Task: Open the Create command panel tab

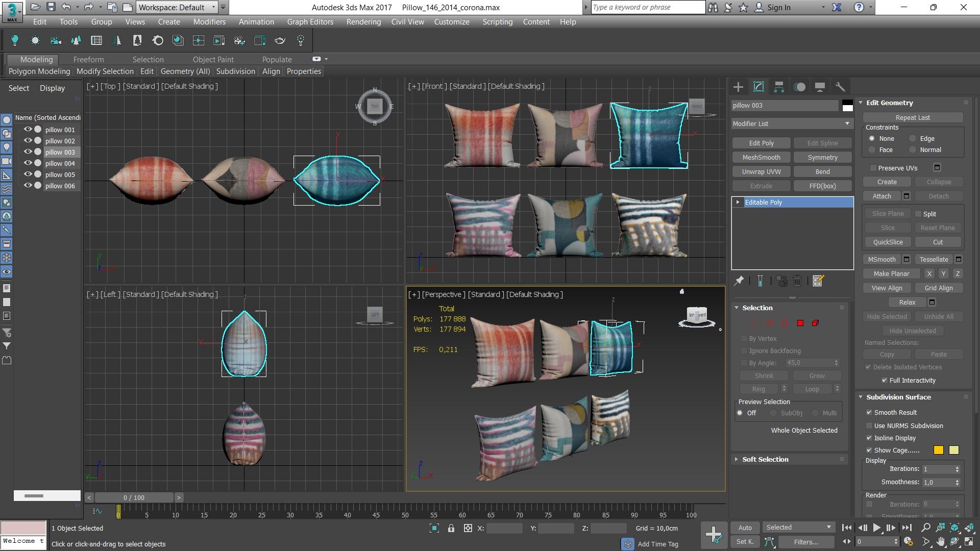Action: (x=738, y=87)
